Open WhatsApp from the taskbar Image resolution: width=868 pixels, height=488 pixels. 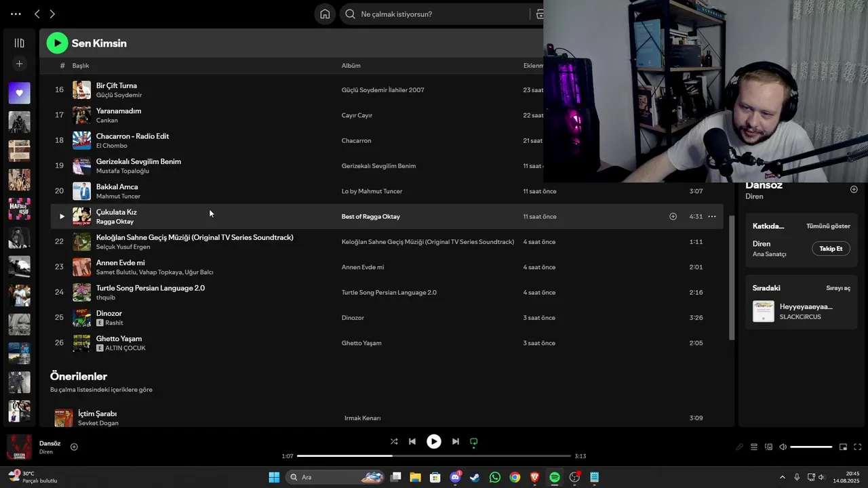click(x=495, y=477)
